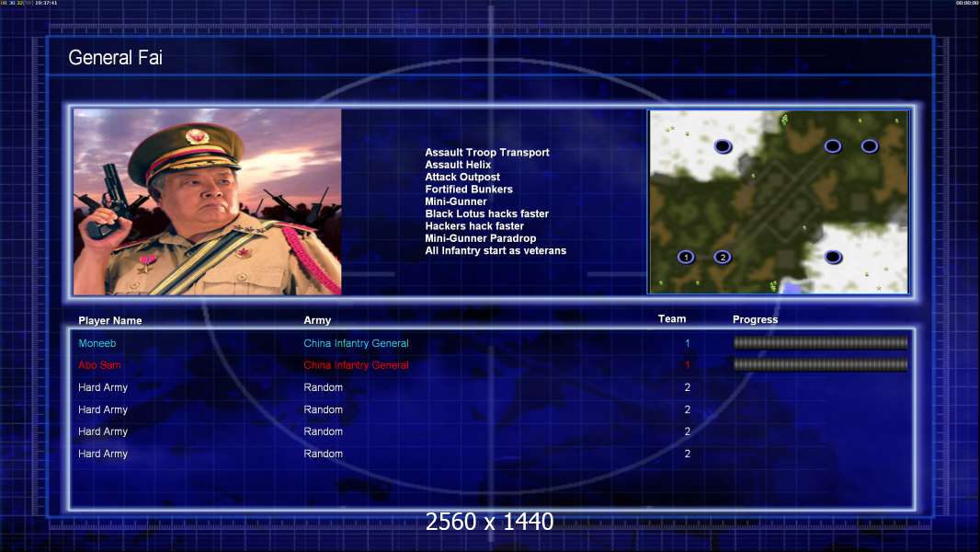This screenshot has width=980, height=552.
Task: Select Fortified Bunkers ability text
Action: [469, 190]
